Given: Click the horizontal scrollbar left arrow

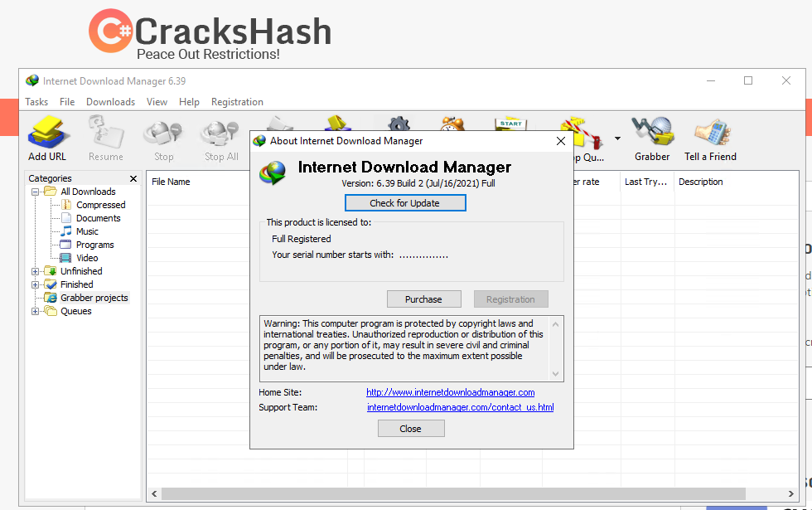Looking at the screenshot, I should [x=154, y=494].
